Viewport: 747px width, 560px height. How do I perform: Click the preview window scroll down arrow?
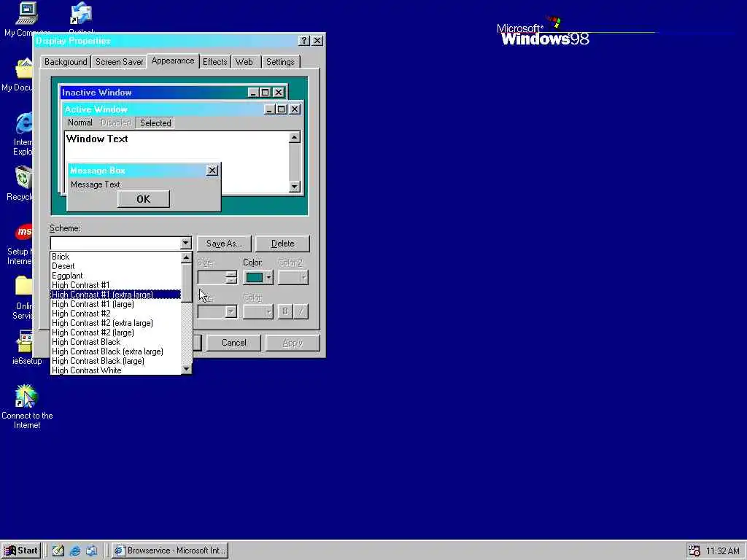[295, 186]
